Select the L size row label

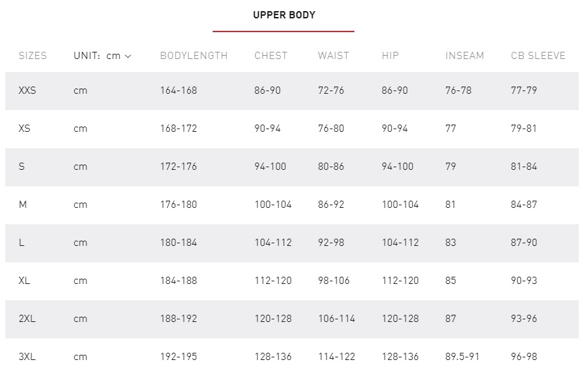22,243
